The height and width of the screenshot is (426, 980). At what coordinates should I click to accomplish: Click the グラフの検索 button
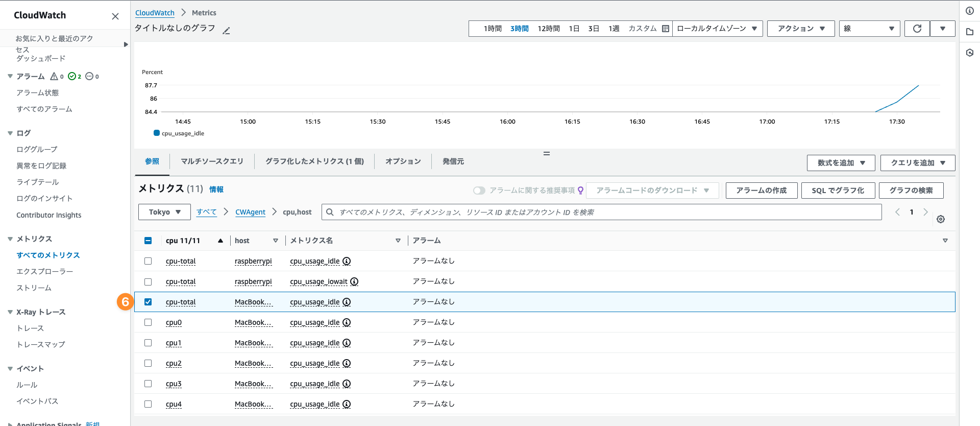(911, 191)
